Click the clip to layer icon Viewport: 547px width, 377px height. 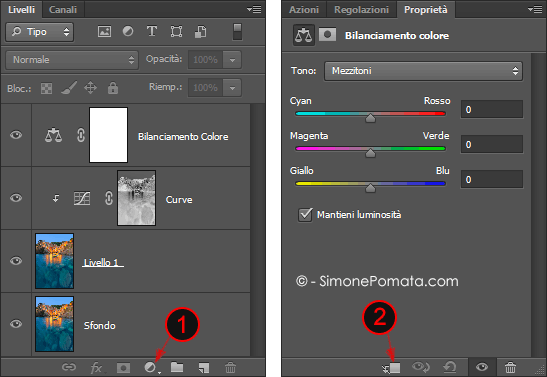click(x=391, y=368)
